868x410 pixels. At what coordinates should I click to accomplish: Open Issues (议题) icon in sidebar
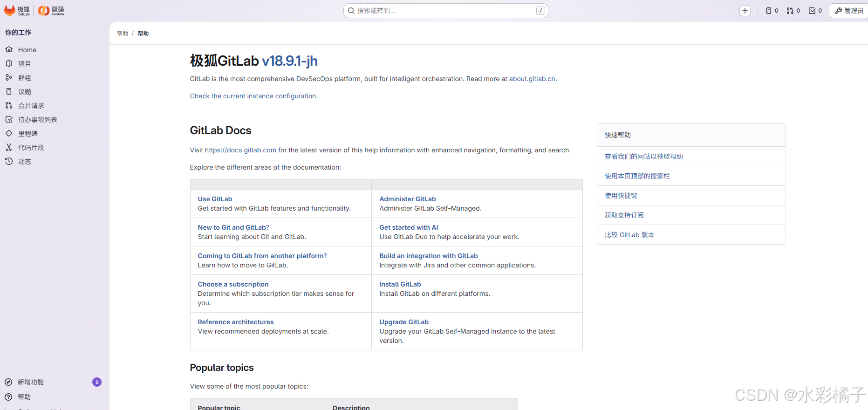pos(9,91)
